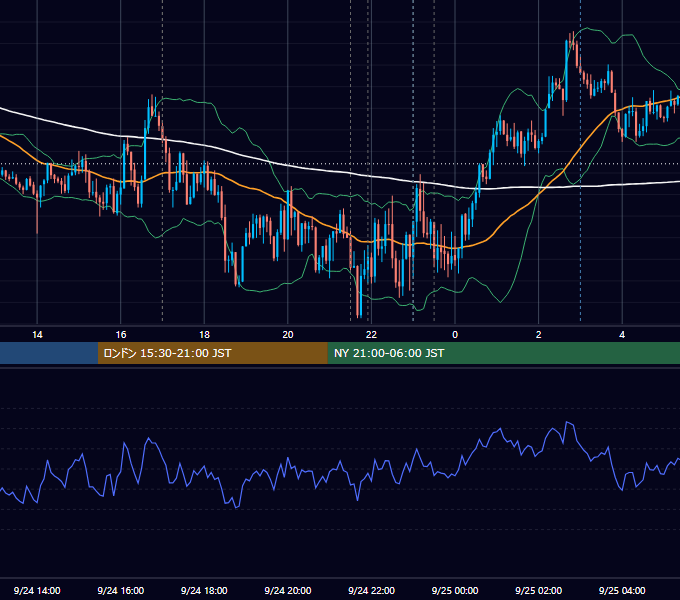680x600 pixels.
Task: Click the 9/25 04:00 time label
Action: [x=622, y=590]
